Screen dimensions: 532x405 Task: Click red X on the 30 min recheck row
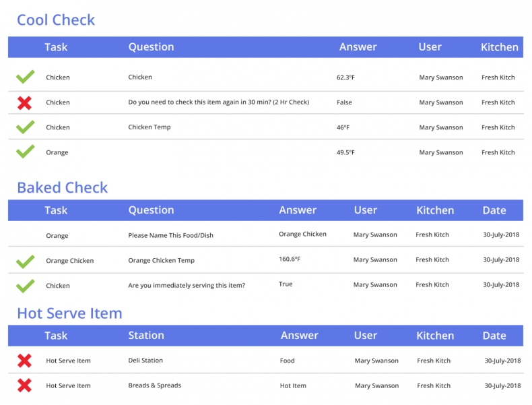(24, 102)
